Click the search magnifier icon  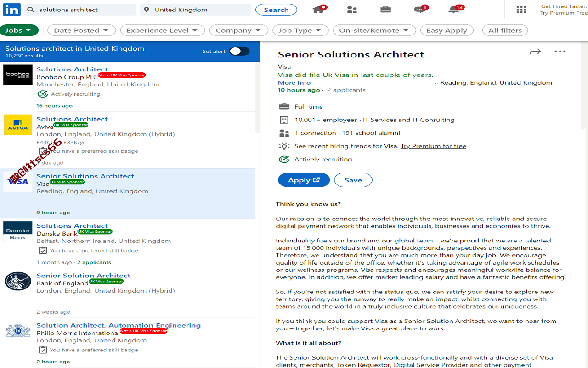tap(31, 10)
